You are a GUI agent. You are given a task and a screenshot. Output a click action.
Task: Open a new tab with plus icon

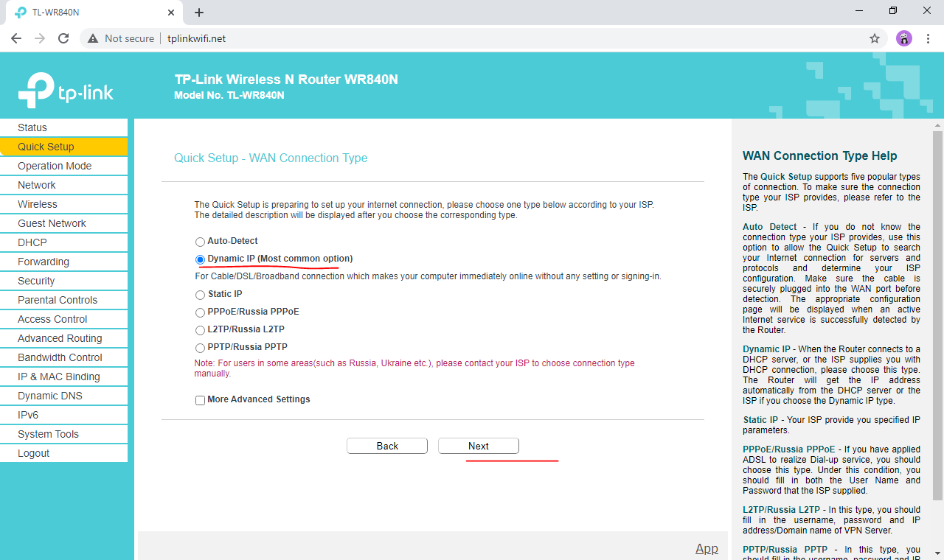[x=199, y=13]
